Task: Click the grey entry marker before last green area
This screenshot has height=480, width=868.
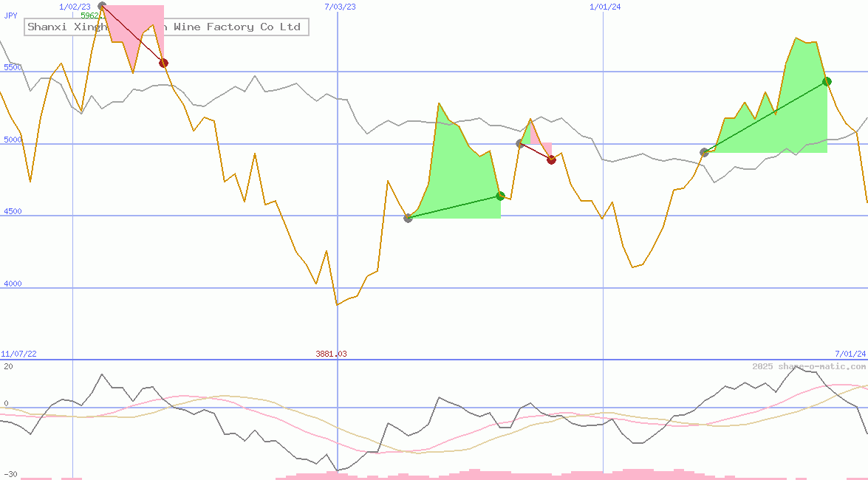Action: 704,152
